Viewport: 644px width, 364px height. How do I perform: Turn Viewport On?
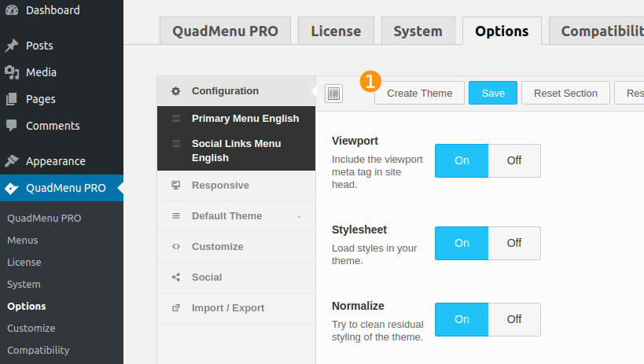[x=462, y=160]
